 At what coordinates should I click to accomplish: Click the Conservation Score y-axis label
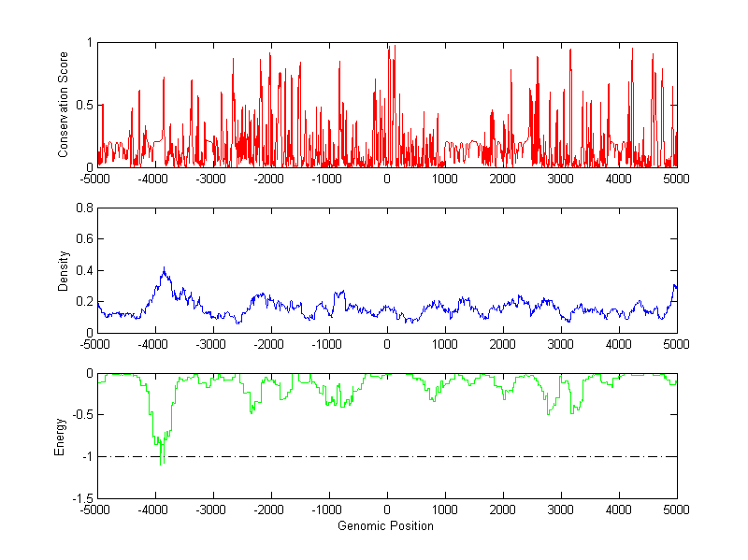point(64,105)
